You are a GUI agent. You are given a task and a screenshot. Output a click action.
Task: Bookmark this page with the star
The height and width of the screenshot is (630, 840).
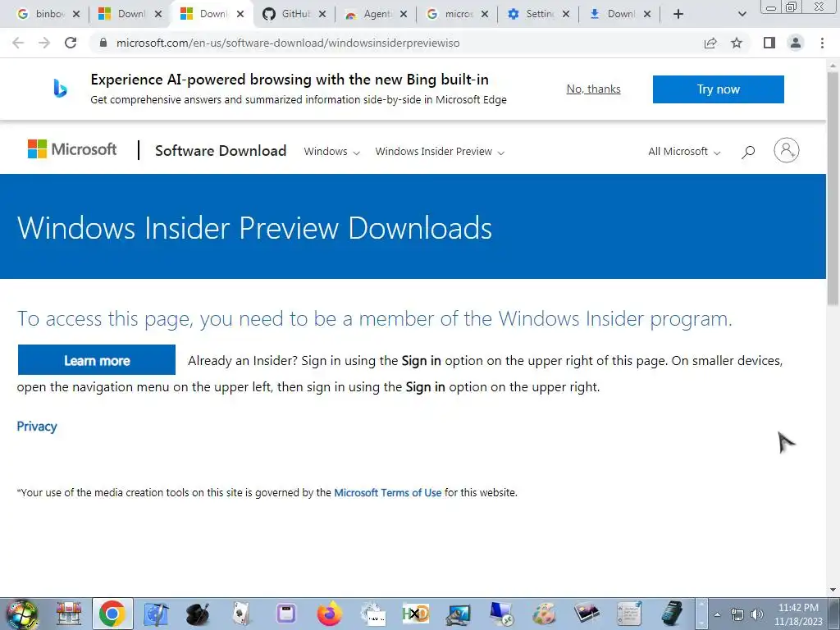(x=737, y=43)
